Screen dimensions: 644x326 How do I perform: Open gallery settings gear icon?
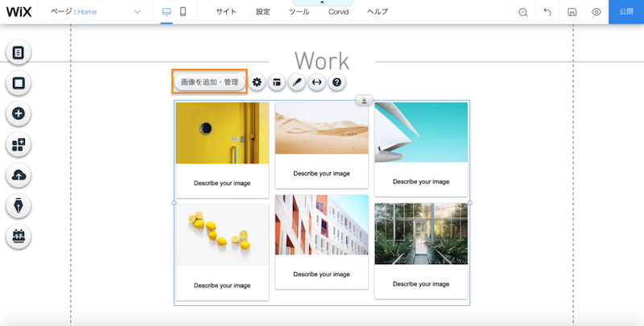click(x=257, y=83)
